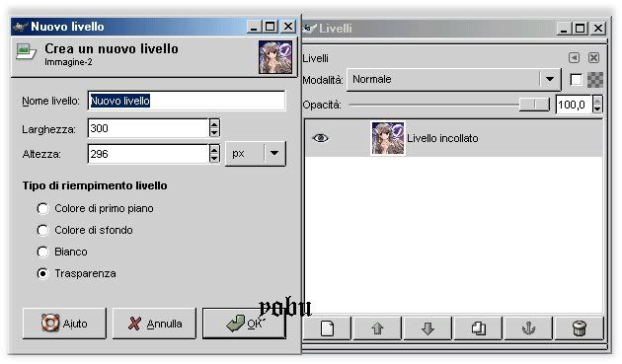Click the Altezza value field

pos(148,154)
